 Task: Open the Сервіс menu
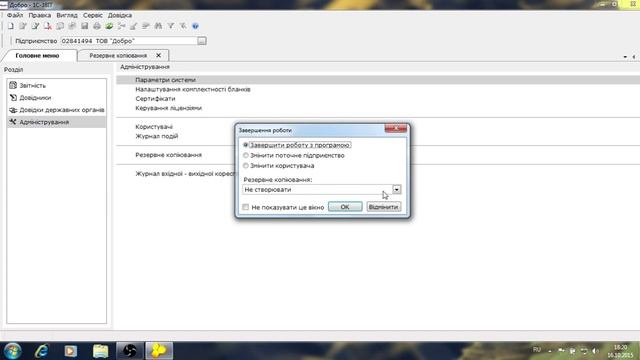[x=93, y=15]
